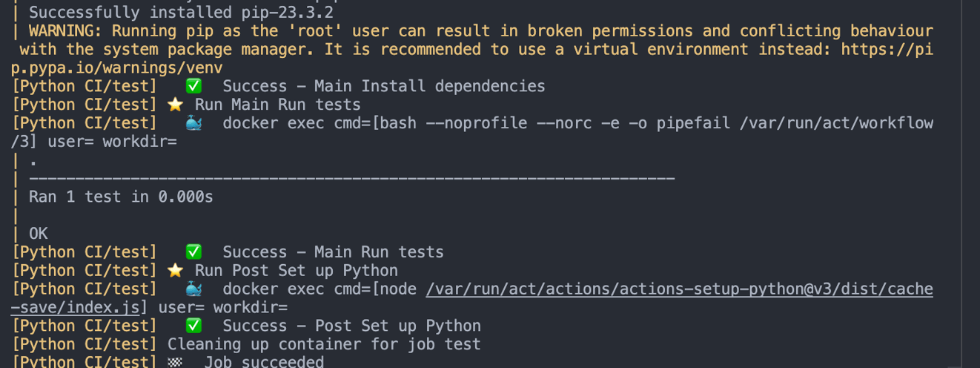980x368 pixels.
Task: Click the star icon before Run Post Set up Python
Action: coord(175,271)
